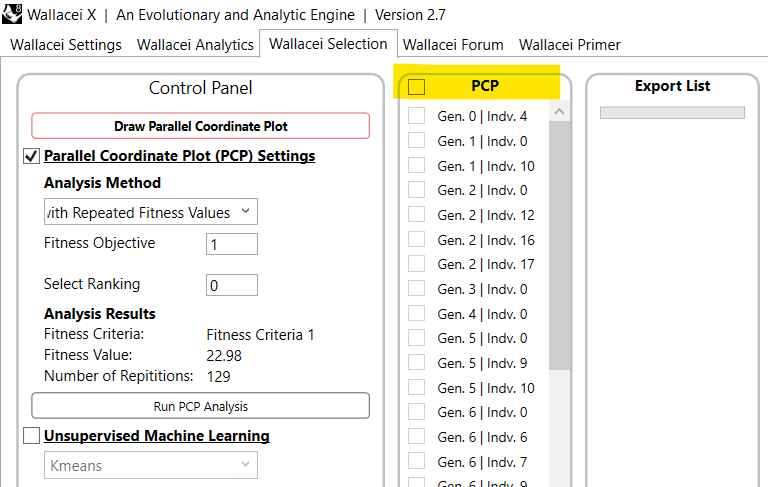Click the 'Fitness Criteria 1' result text

pyautogui.click(x=260, y=335)
